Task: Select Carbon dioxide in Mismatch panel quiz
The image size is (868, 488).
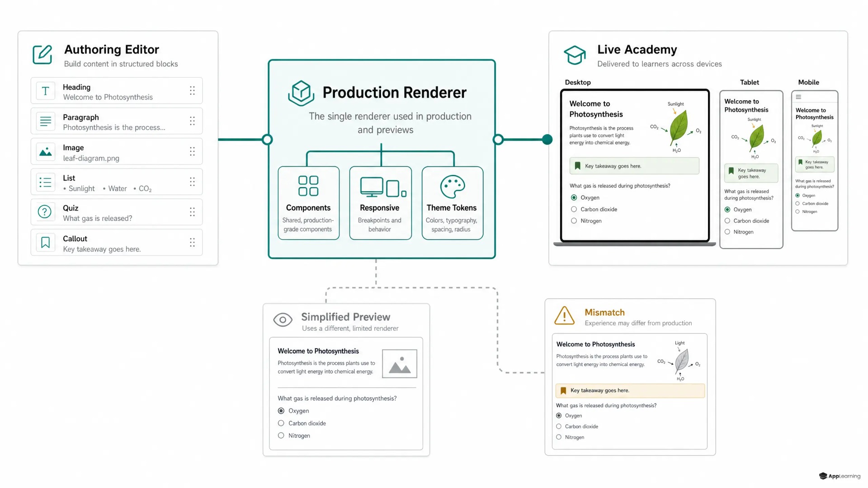Action: 559,427
